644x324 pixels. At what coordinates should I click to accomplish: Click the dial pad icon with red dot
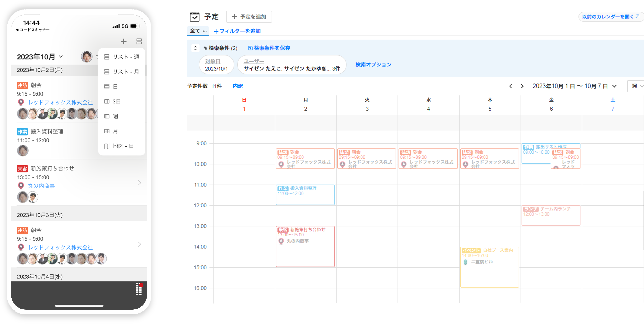139,289
